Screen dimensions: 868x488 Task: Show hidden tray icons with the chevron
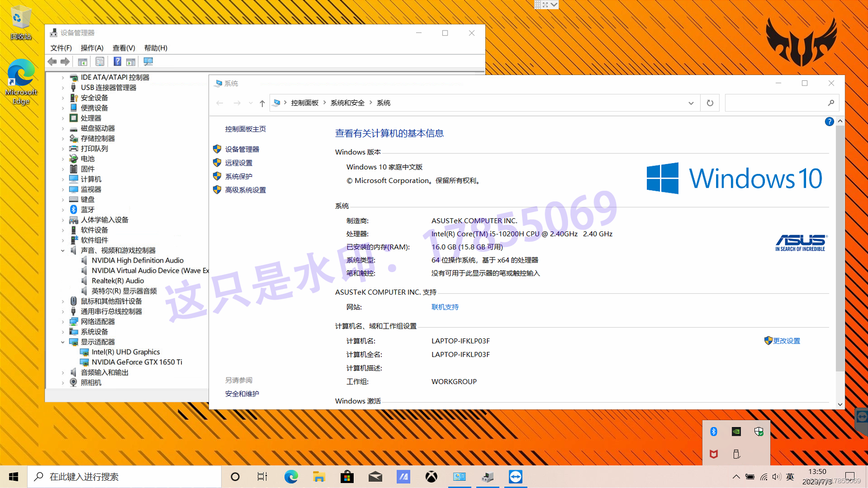point(736,477)
